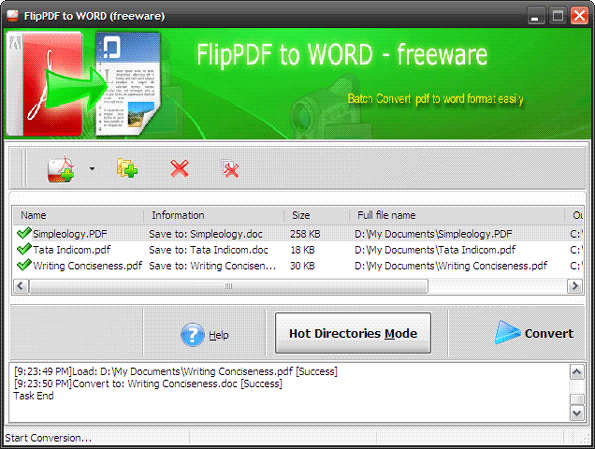Select the Tata Indicom.pdf row

click(x=298, y=250)
